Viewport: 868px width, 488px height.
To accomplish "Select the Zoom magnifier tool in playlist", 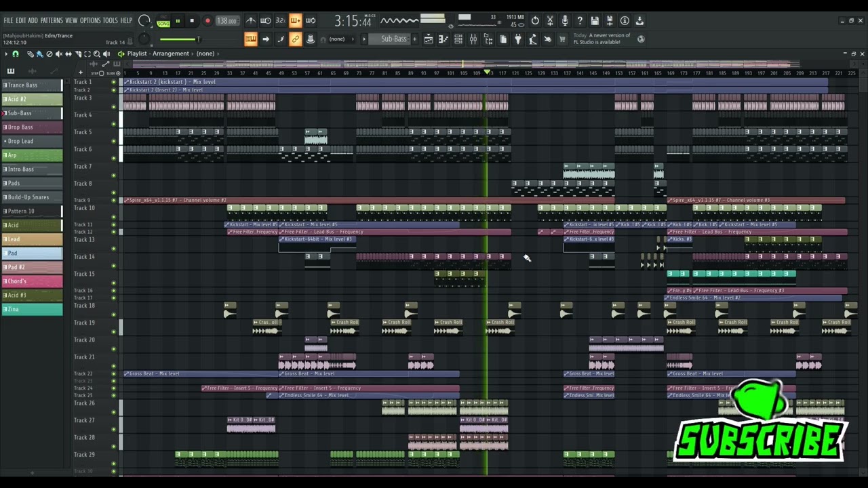I will click(x=97, y=54).
